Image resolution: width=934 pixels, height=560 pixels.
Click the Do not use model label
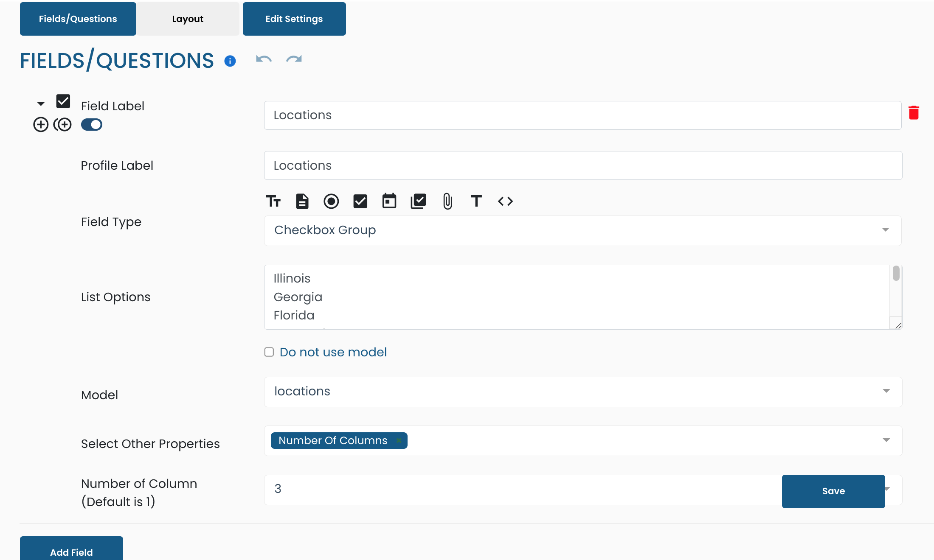[x=333, y=352]
